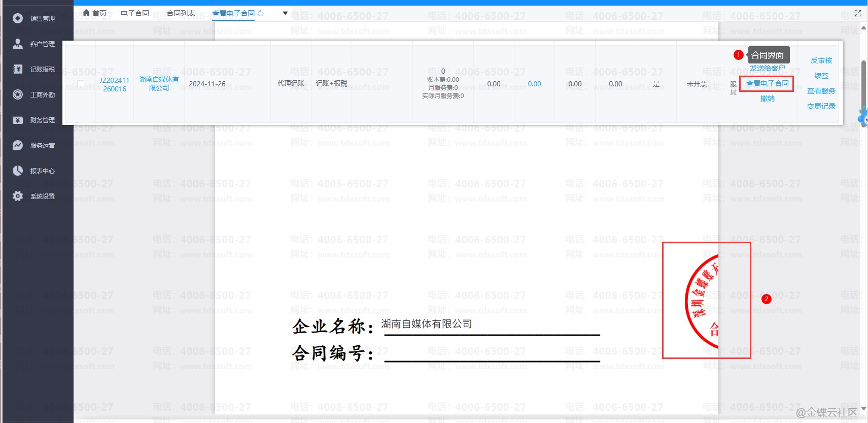Switch to the 合同列表 tab

tap(181, 13)
